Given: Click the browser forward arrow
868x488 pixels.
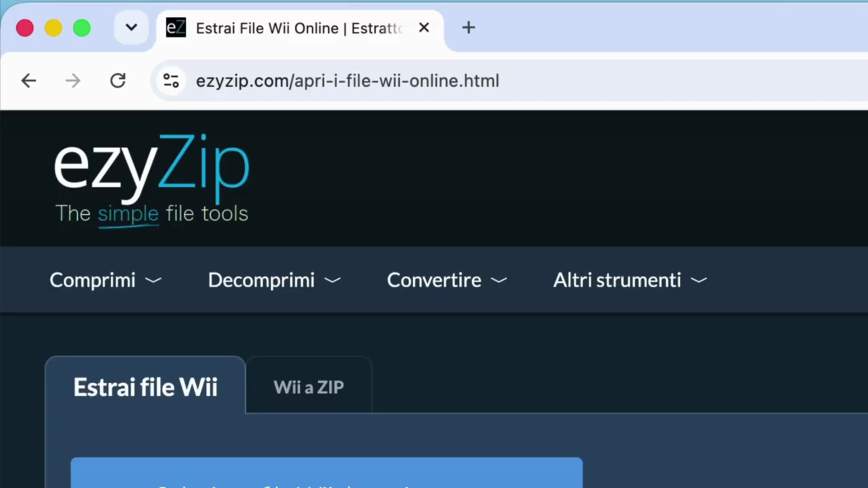Looking at the screenshot, I should click(x=73, y=81).
